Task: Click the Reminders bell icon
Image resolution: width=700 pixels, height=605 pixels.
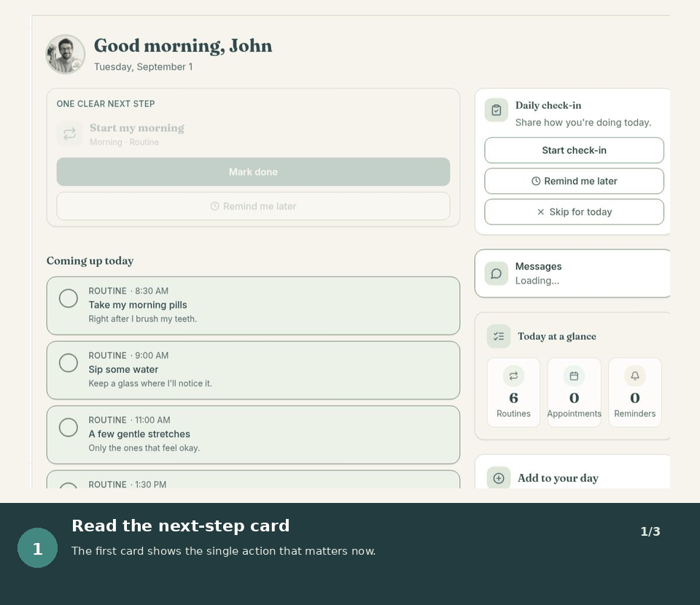Action: click(635, 376)
